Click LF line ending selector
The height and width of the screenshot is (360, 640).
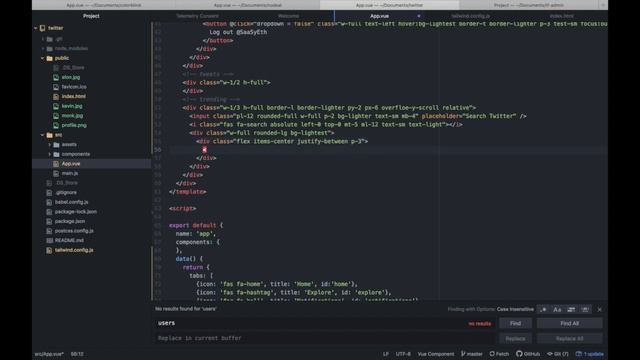386,354
